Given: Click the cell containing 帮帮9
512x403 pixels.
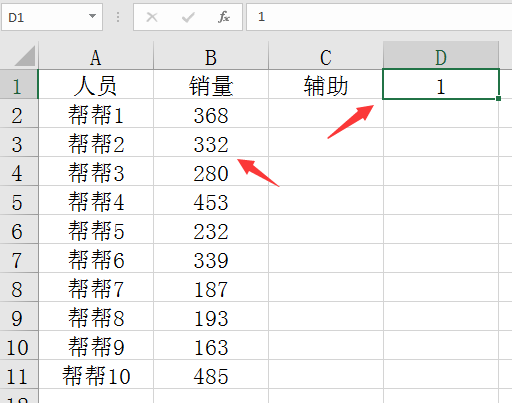Looking at the screenshot, I should (x=96, y=345).
